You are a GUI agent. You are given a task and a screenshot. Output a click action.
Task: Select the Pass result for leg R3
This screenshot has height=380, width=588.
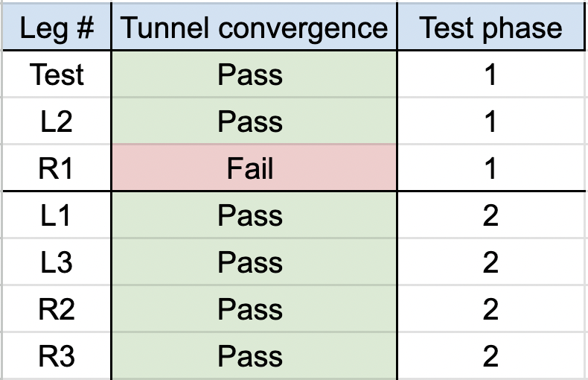tap(253, 356)
